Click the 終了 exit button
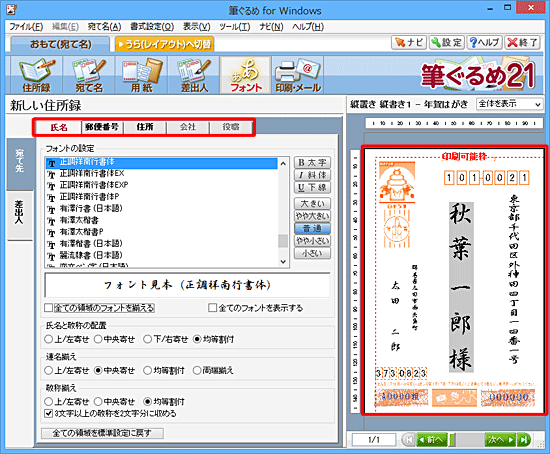550x454 pixels. point(522,42)
